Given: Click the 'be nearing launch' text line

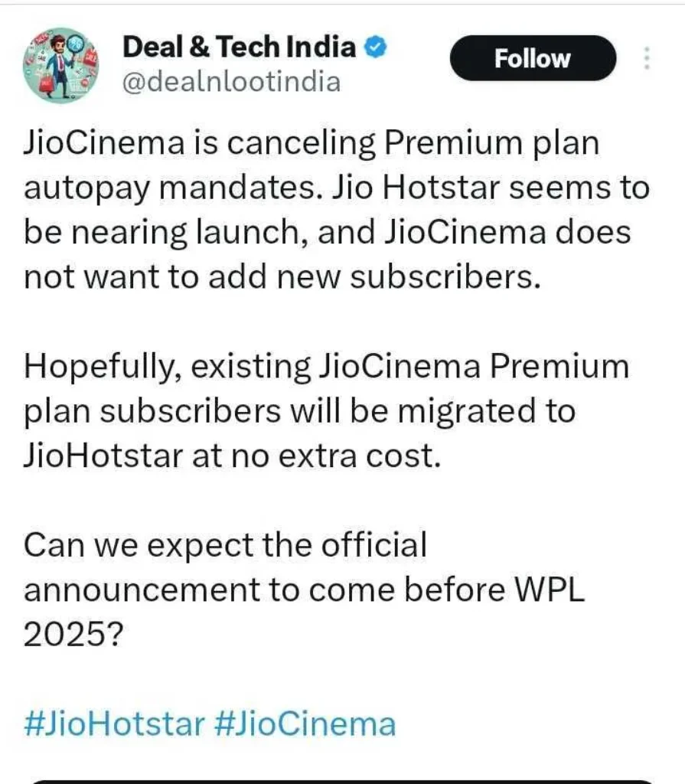Looking at the screenshot, I should tap(327, 234).
